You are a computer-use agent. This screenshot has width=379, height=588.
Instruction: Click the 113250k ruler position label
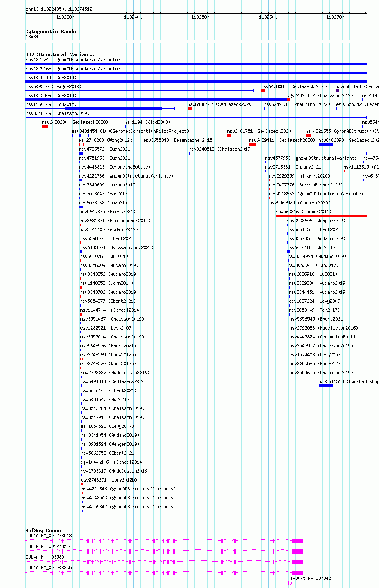[200, 17]
